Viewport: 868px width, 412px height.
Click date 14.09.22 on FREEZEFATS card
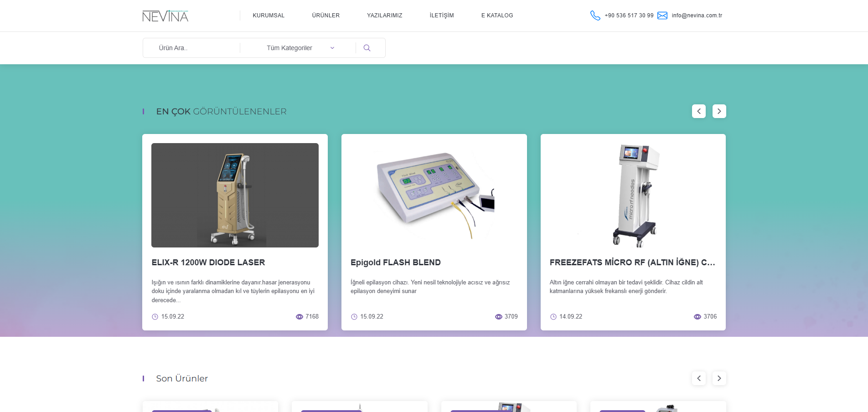[x=571, y=317]
